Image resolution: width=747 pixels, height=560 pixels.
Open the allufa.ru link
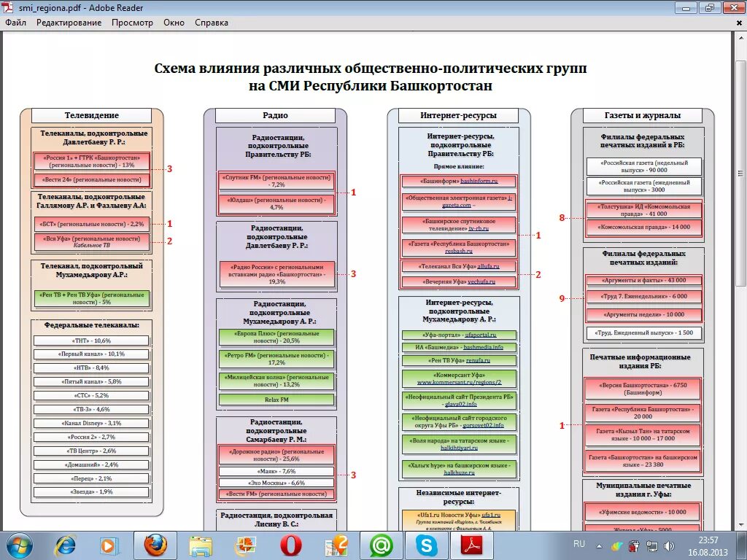point(488,266)
